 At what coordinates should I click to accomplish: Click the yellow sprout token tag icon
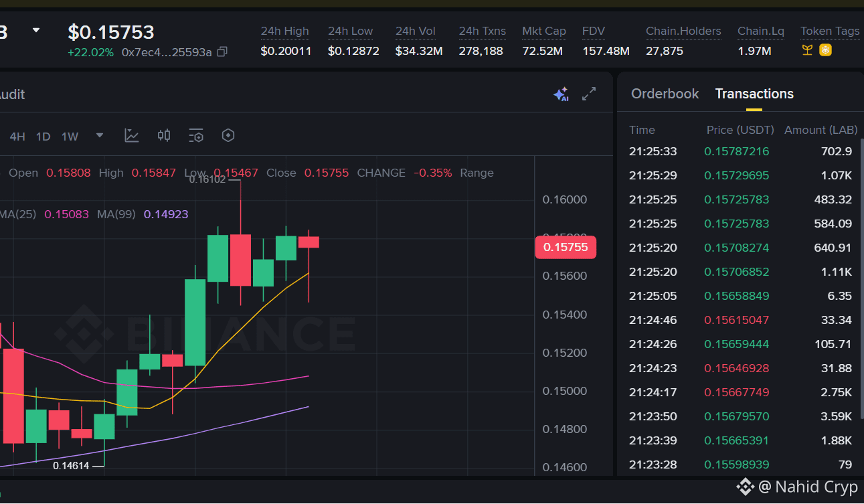pyautogui.click(x=808, y=50)
